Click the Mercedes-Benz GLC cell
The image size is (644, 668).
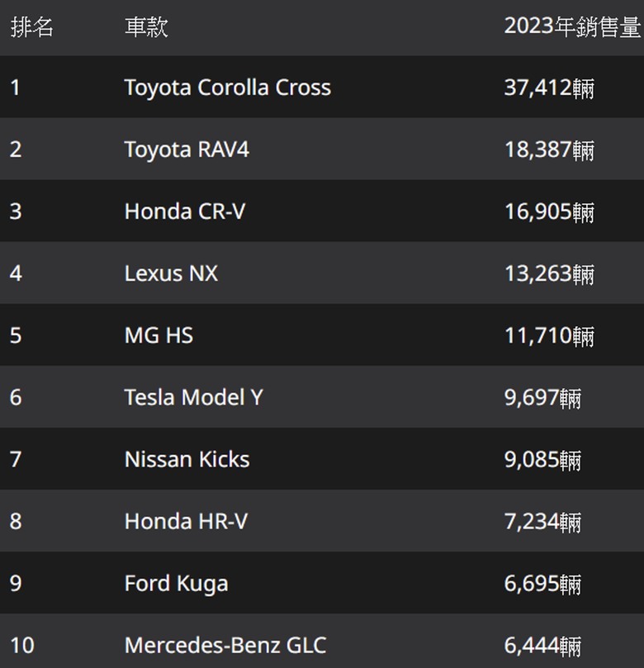(x=225, y=645)
